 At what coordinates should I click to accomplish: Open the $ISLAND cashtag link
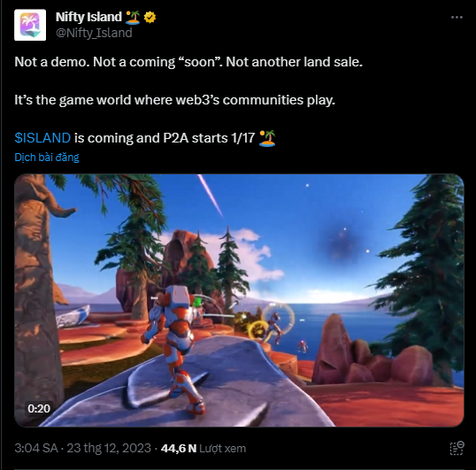point(42,138)
